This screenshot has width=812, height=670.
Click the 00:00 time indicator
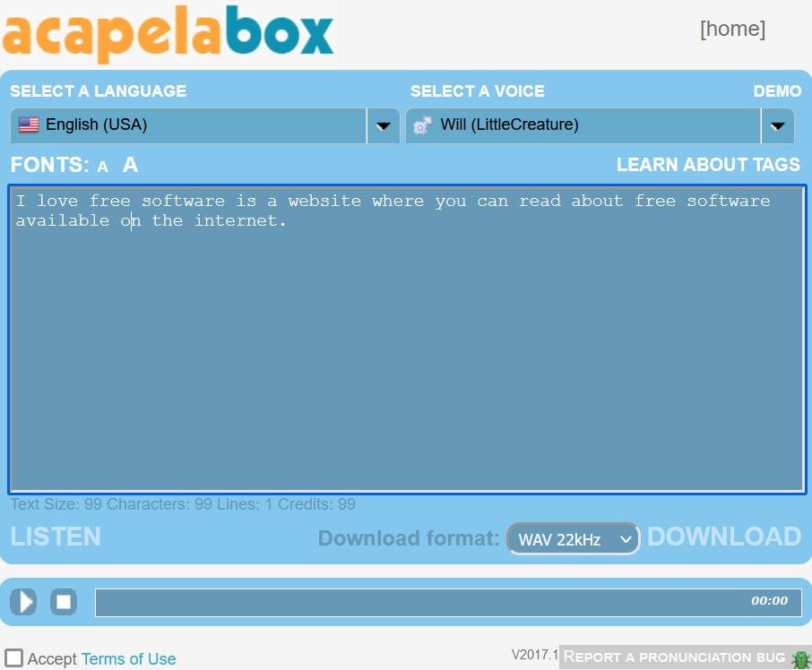769,601
